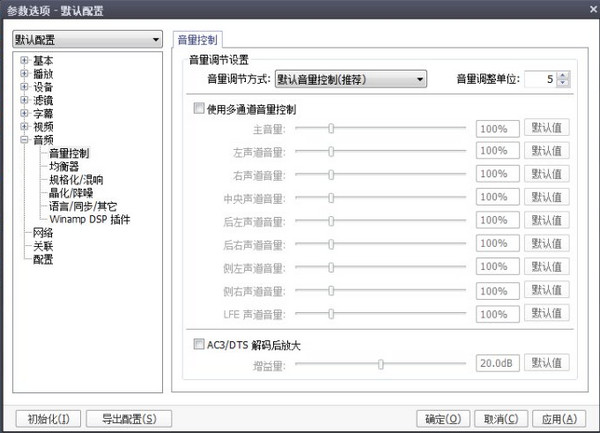Image resolution: width=600 pixels, height=433 pixels.
Task: Click the 取消(C) button
Action: [x=501, y=419]
